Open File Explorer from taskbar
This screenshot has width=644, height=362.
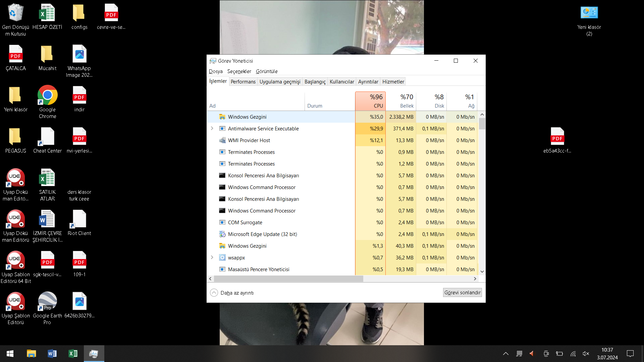coord(31,354)
